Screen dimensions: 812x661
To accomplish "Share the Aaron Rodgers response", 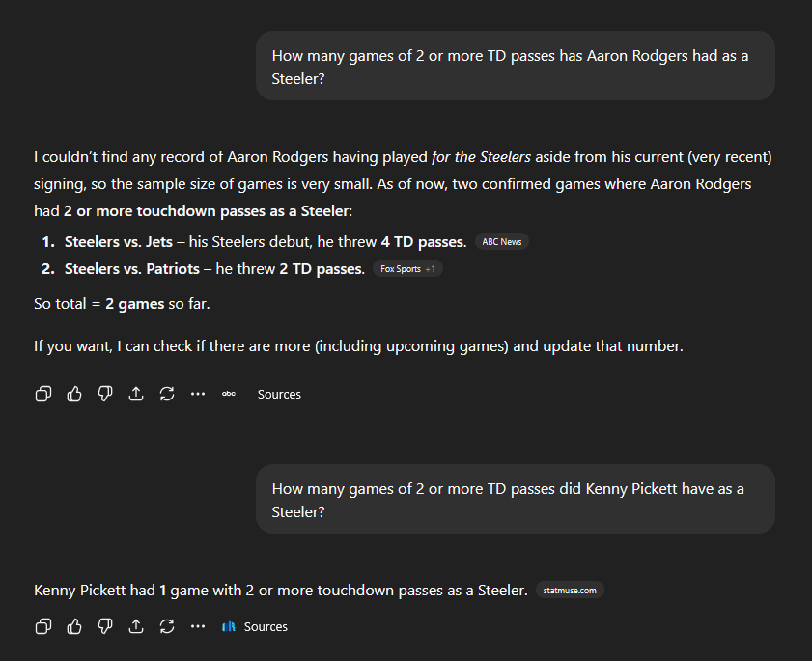I will coord(136,394).
